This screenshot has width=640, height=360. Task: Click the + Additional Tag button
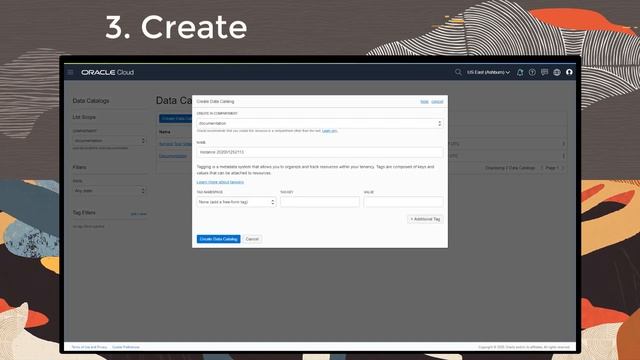click(425, 219)
